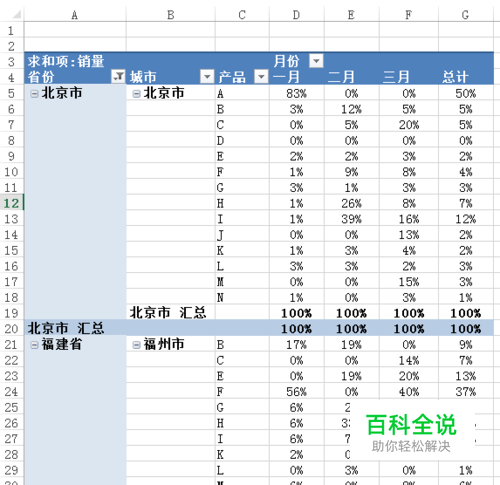The height and width of the screenshot is (485, 500).
Task: Select column F header
Action: tap(409, 15)
